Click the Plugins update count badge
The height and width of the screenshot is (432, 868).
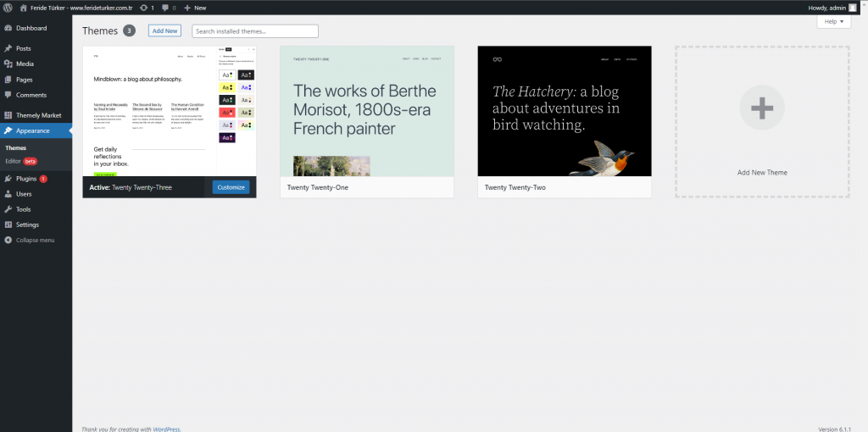coord(43,179)
